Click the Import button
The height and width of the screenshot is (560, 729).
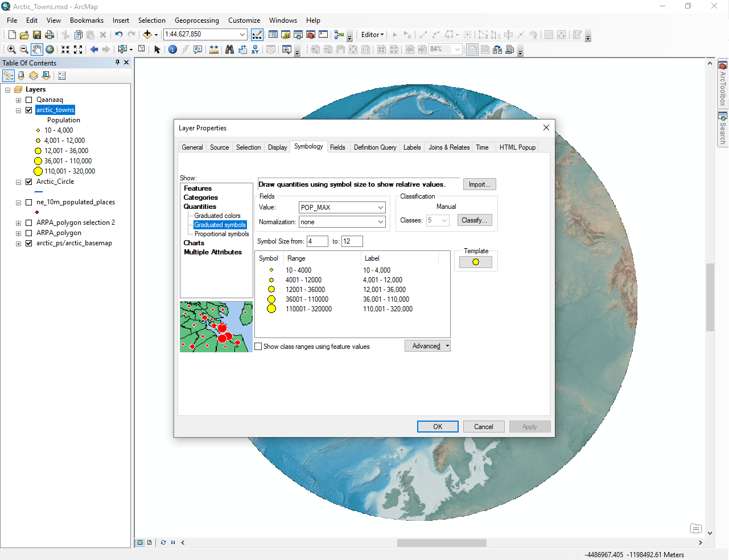coord(479,184)
